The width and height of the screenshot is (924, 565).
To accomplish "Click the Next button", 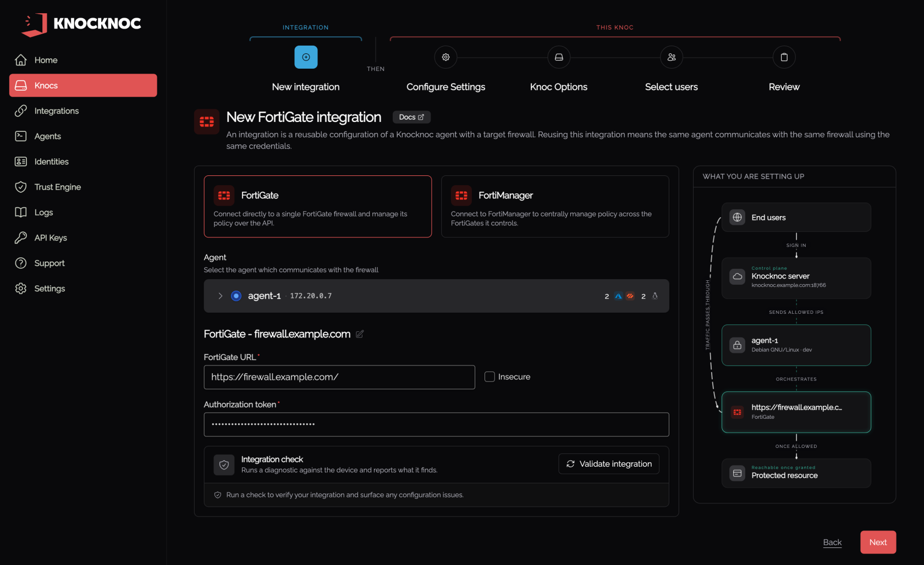I will coord(878,542).
